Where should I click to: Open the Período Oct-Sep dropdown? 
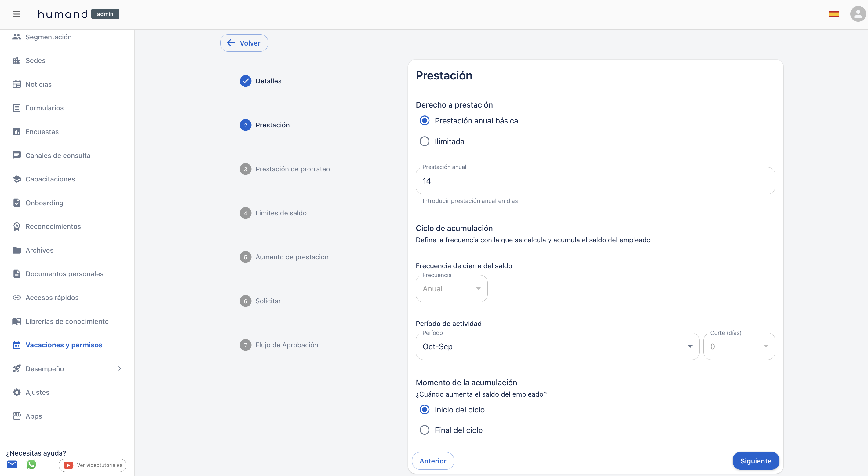pos(557,346)
